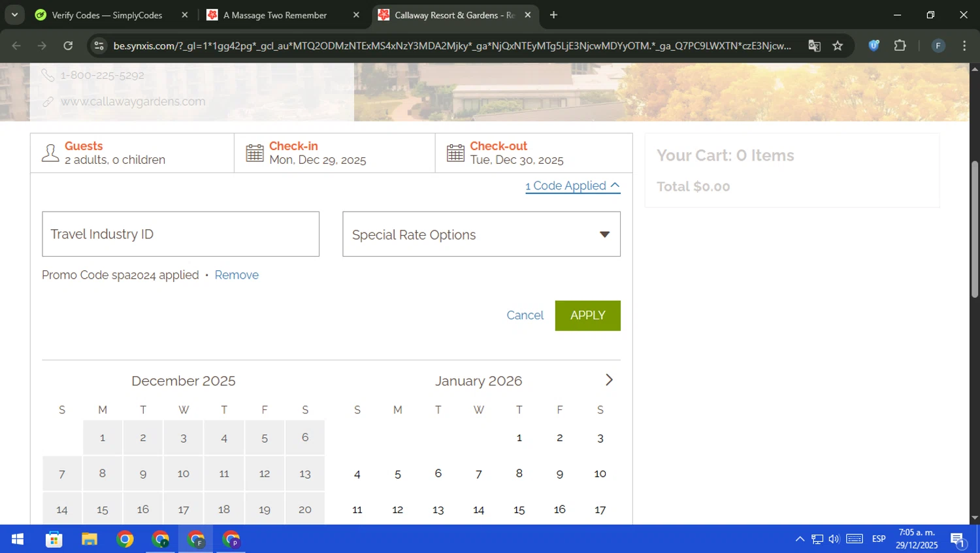Open the Bitwarden shield extension
Image resolution: width=980 pixels, height=553 pixels.
pos(874,46)
